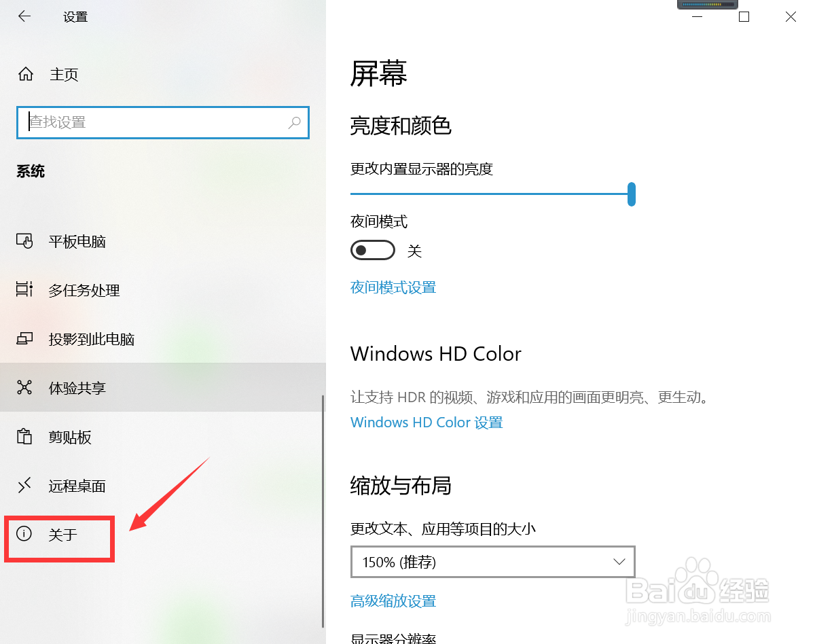Open the Clipboard icon entry
This screenshot has width=815, height=644.
pyautogui.click(x=24, y=437)
